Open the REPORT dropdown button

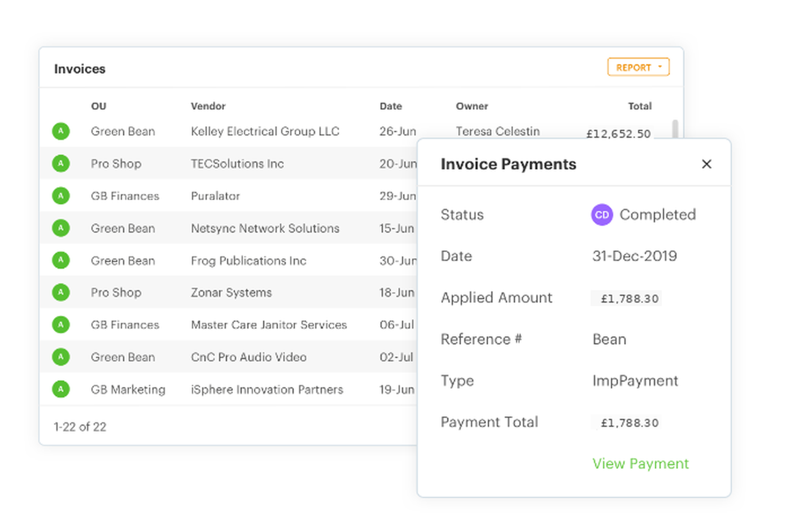click(638, 67)
